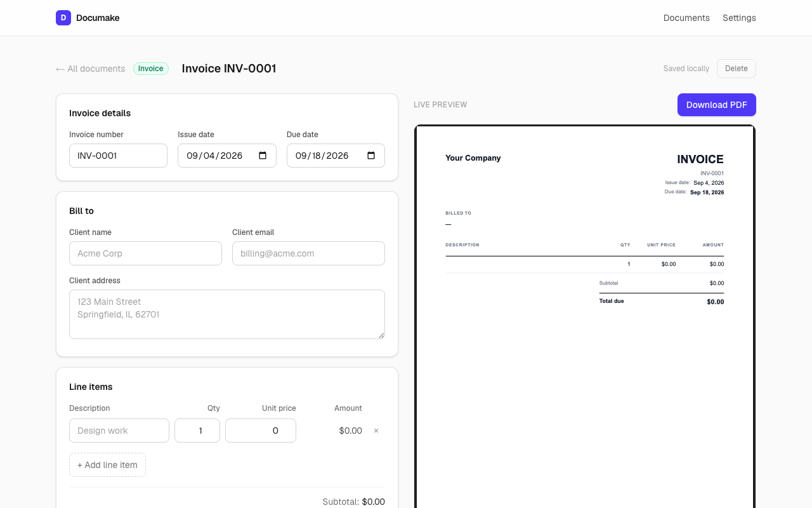Click the Documake brand name
The height and width of the screenshot is (508, 812).
pyautogui.click(x=98, y=18)
